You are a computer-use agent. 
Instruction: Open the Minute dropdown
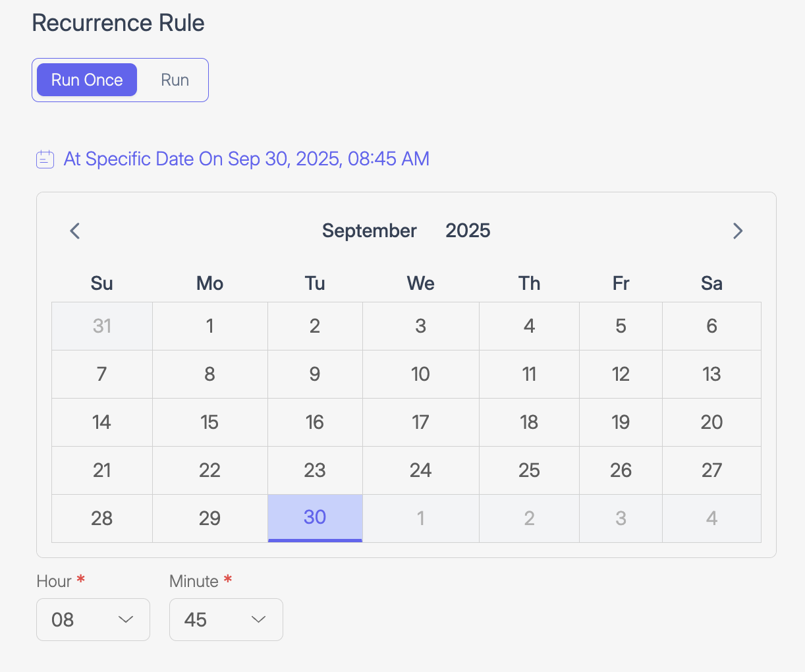click(x=226, y=619)
